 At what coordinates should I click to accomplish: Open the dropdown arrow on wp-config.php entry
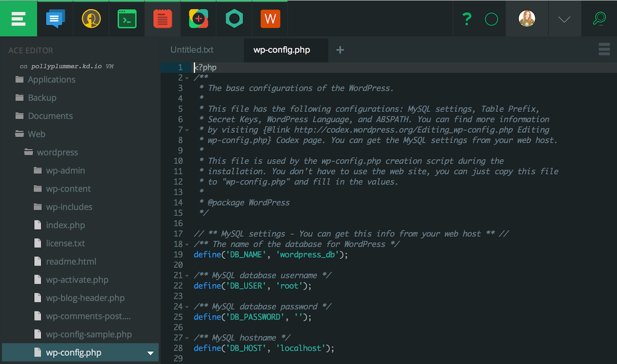(150, 353)
